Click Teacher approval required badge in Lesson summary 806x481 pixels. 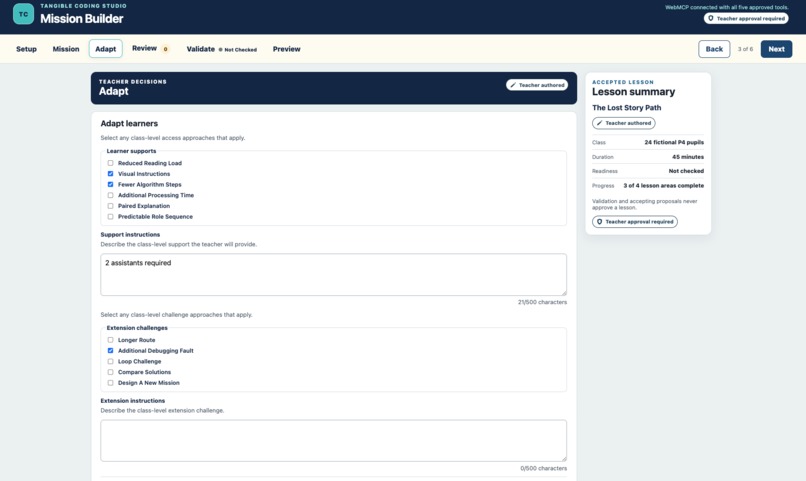pyautogui.click(x=635, y=221)
